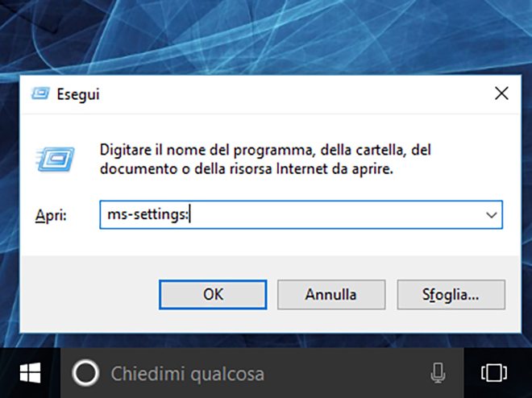This screenshot has height=398, width=532.
Task: Activate the Cortana microphone icon
Action: pos(438,373)
